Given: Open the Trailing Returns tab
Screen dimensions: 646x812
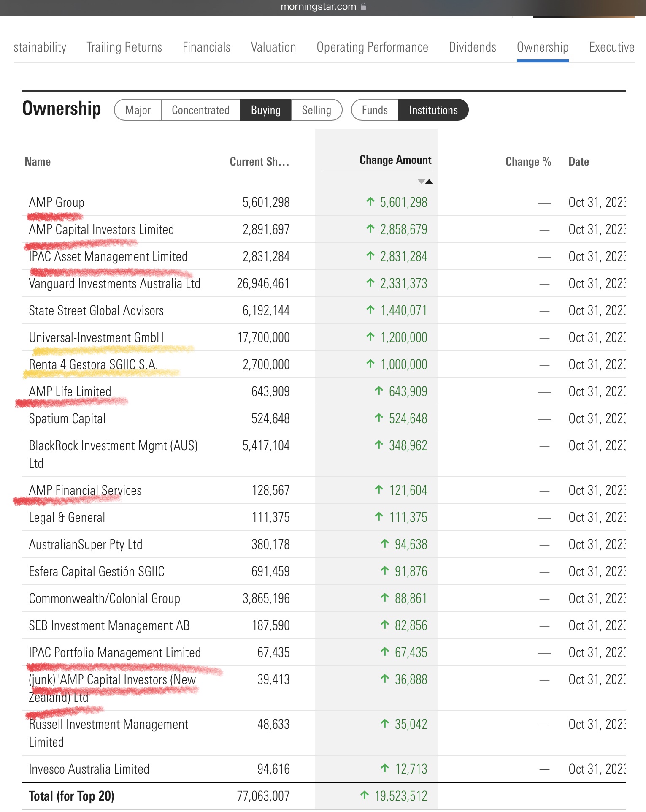Looking at the screenshot, I should [x=124, y=47].
